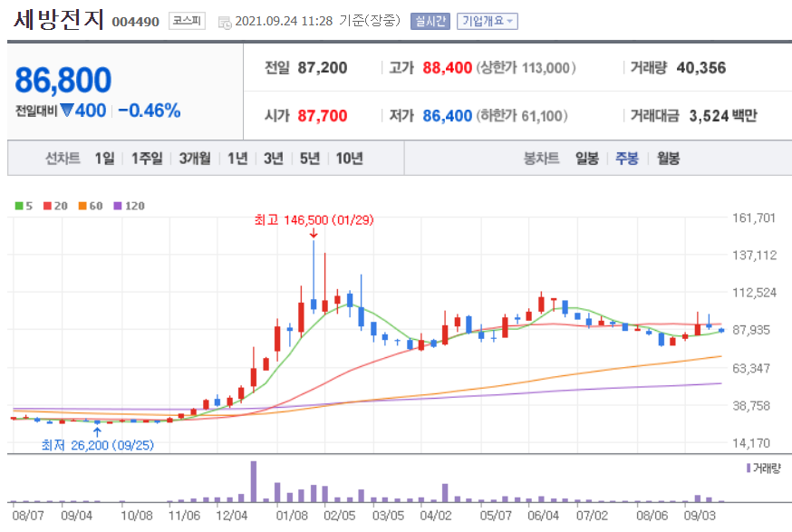Viewport: 792px width, 532px height.
Task: Click the blue down-triangle change icon
Action: coord(67,110)
